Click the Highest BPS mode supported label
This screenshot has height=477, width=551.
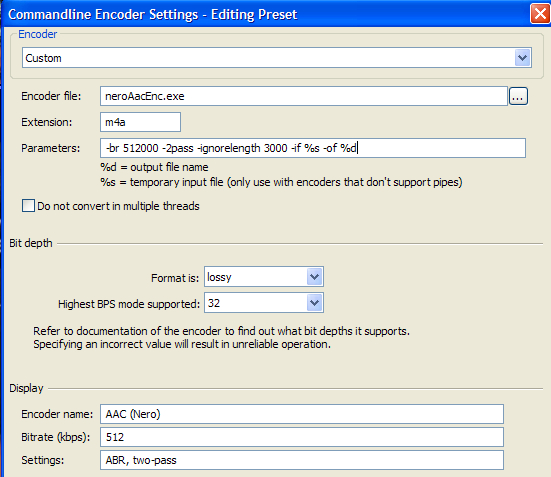point(129,304)
